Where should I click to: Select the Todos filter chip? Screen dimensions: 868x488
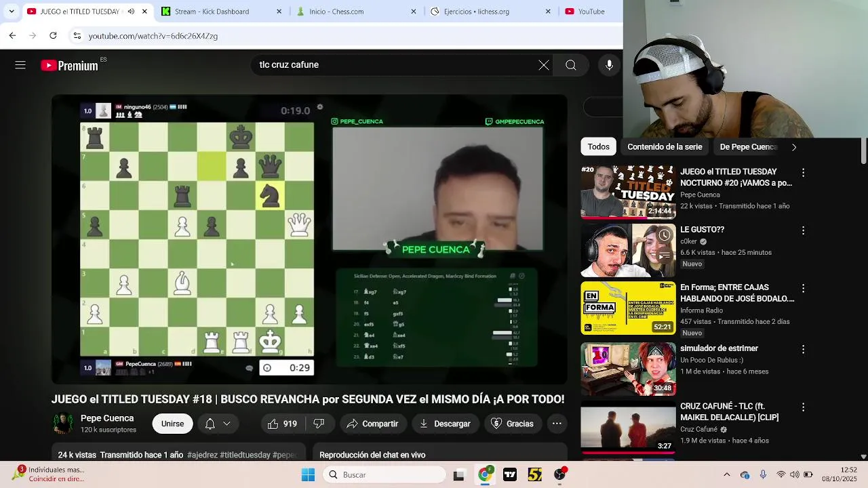pyautogui.click(x=598, y=146)
